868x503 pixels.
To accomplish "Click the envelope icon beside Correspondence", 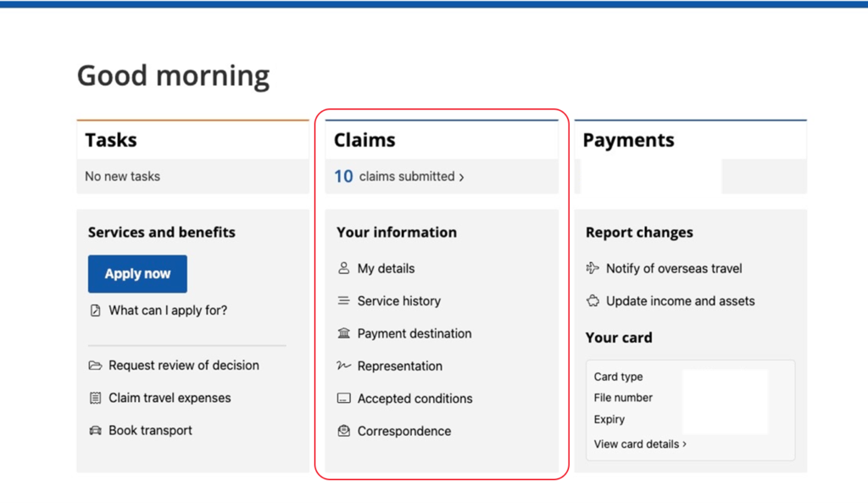I will click(344, 431).
